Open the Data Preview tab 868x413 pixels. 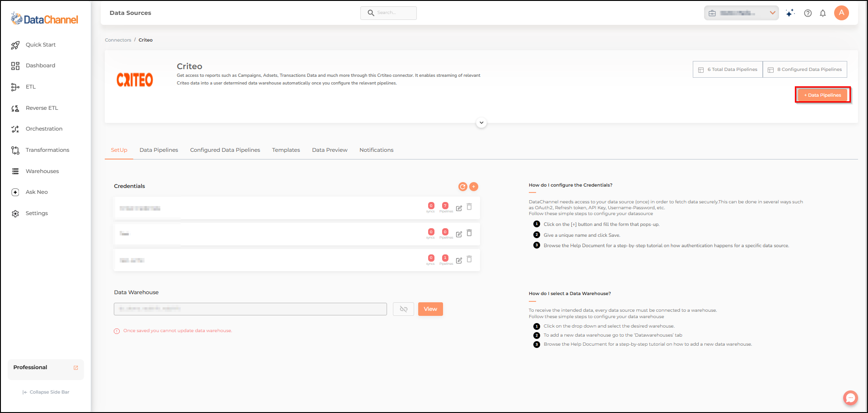[330, 150]
